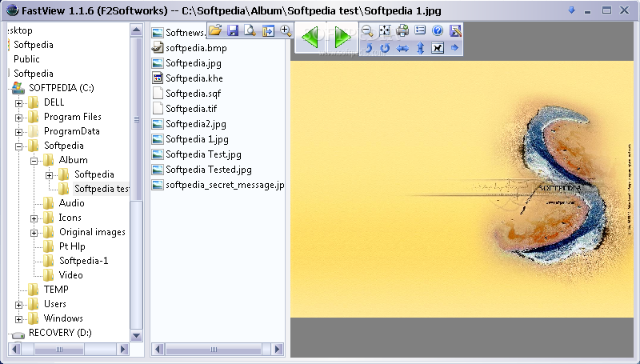Expand the Program Files folder node
This screenshot has width=640, height=364.
[18, 118]
